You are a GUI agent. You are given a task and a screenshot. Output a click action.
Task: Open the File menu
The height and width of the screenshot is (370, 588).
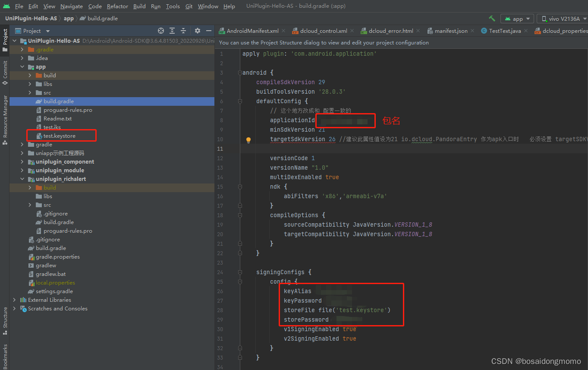click(19, 6)
